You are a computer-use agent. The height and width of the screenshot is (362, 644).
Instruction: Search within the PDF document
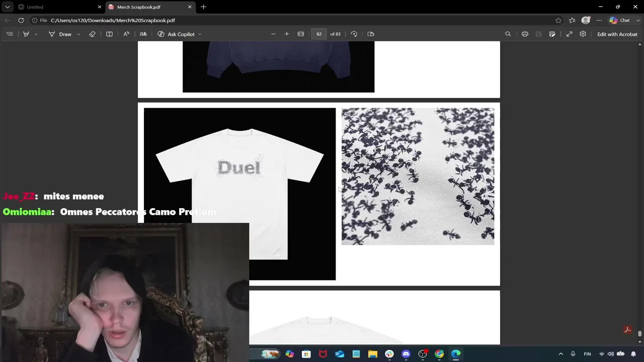[x=508, y=34]
